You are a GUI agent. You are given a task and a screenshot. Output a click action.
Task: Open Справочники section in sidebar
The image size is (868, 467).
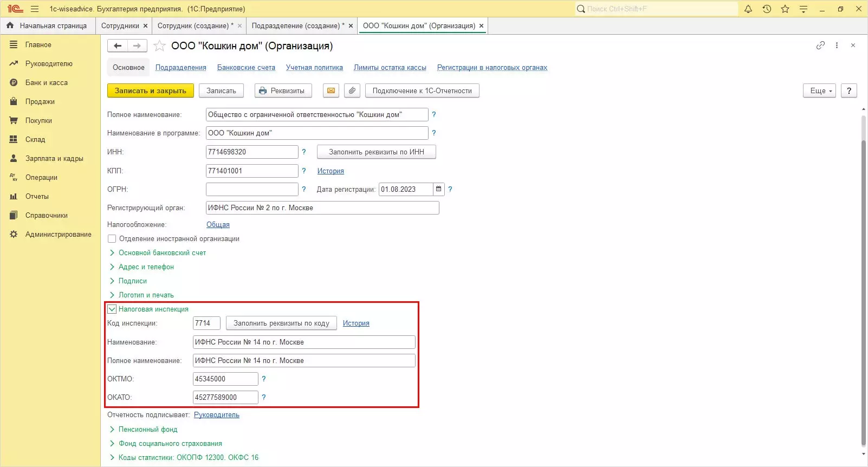pos(47,216)
